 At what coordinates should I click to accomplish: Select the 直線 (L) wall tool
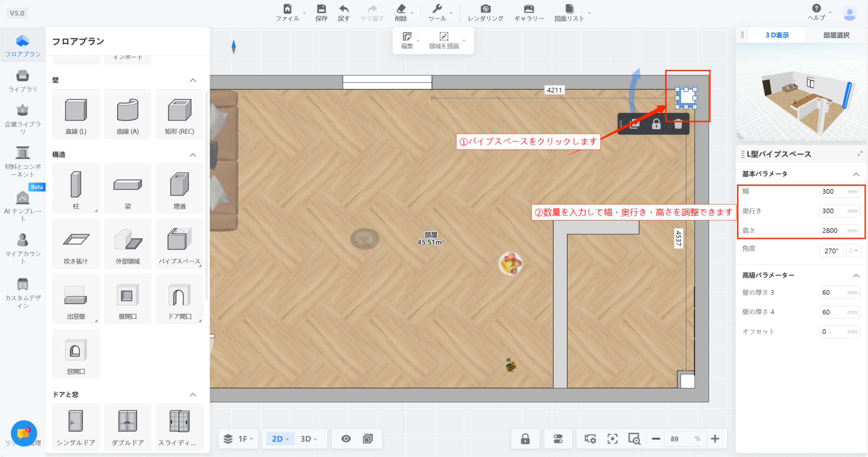[76, 114]
